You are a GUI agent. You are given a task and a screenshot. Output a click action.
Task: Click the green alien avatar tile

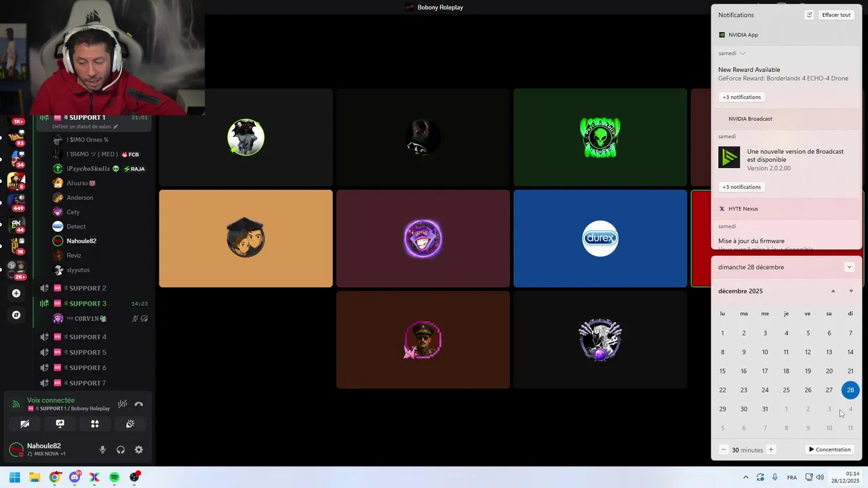(x=600, y=138)
